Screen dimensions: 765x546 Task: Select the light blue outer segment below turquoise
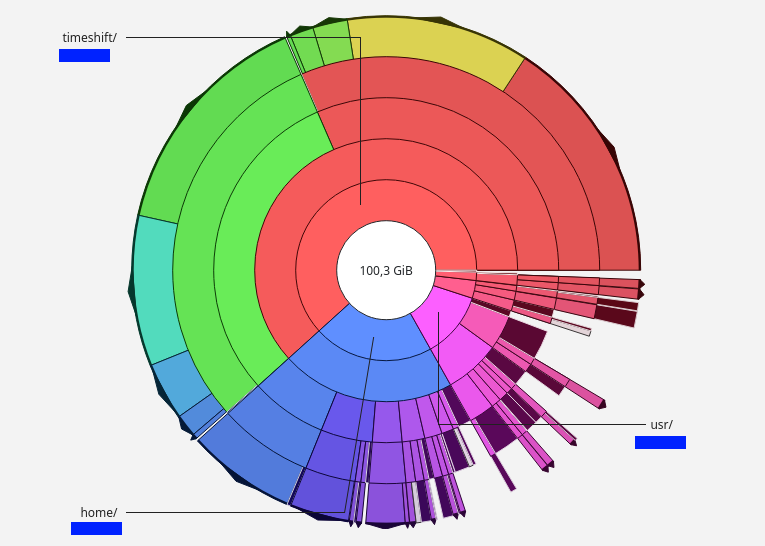click(180, 383)
